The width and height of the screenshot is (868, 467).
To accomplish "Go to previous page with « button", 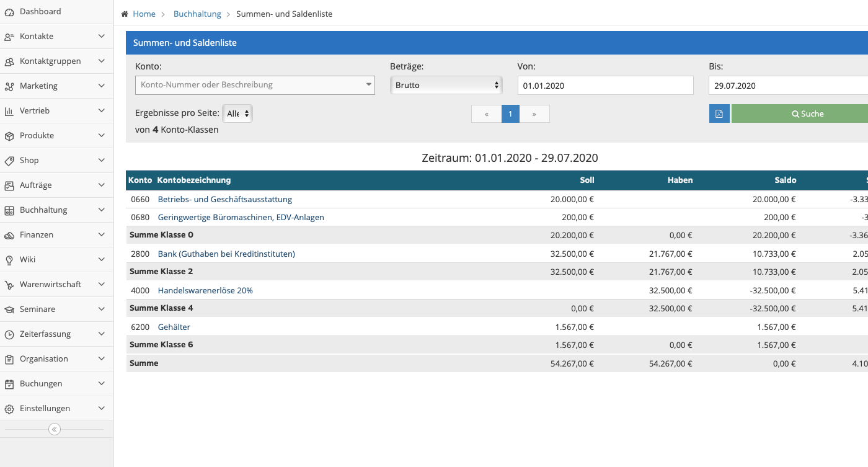I will pos(487,114).
